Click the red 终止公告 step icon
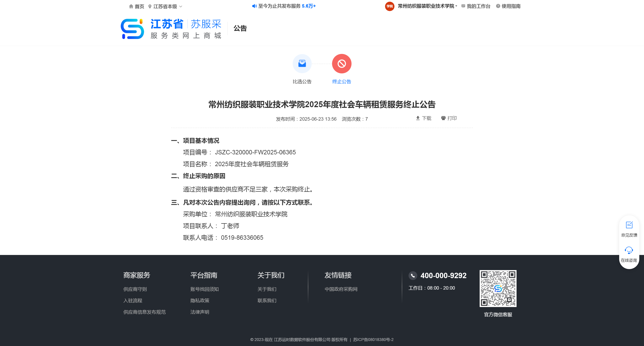The height and width of the screenshot is (346, 644). click(341, 64)
